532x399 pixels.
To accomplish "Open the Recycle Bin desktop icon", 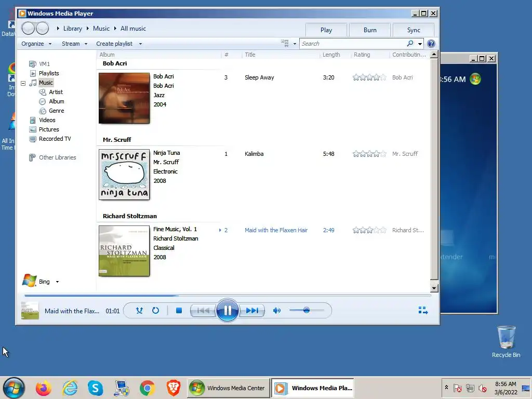I will 506,341.
